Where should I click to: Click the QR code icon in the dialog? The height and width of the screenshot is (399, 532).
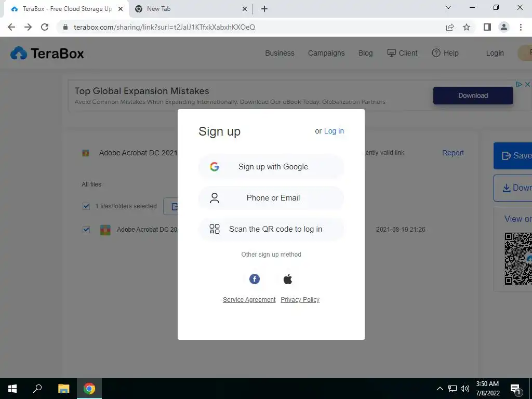click(215, 229)
